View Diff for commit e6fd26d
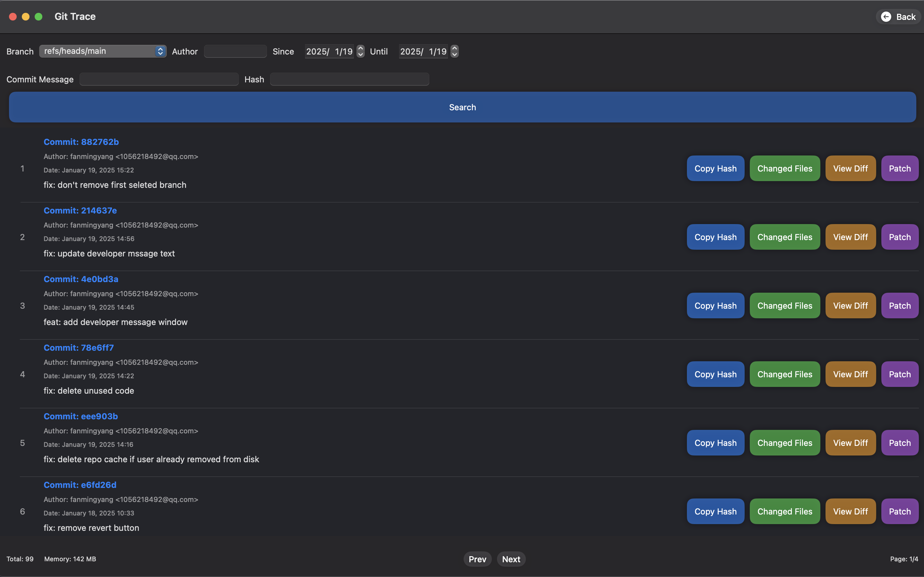924x577 pixels. pos(850,511)
